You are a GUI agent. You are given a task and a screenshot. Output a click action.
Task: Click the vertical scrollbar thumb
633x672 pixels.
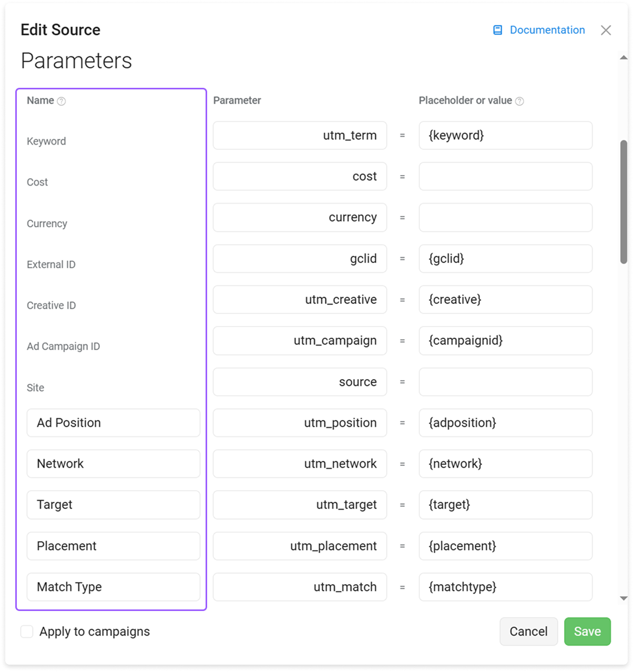point(624,201)
